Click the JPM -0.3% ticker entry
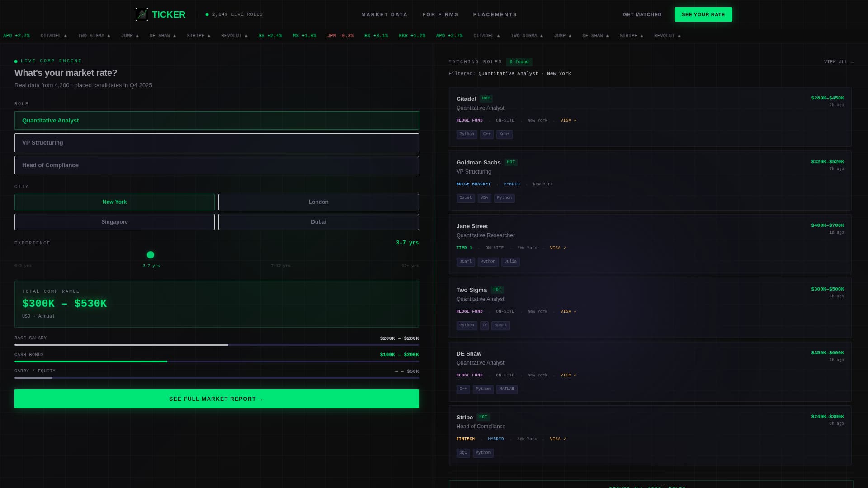 tap(340, 36)
